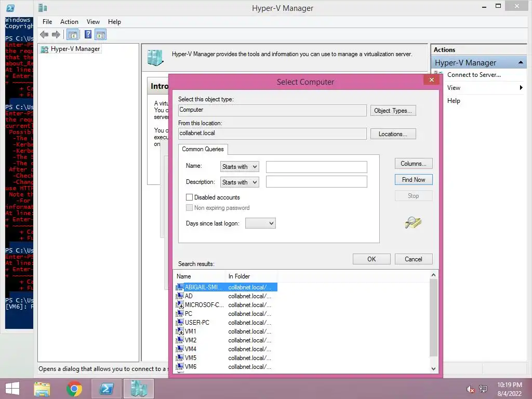Click Help in the Actions pane
Image resolution: width=532 pixels, height=399 pixels.
pyautogui.click(x=453, y=101)
